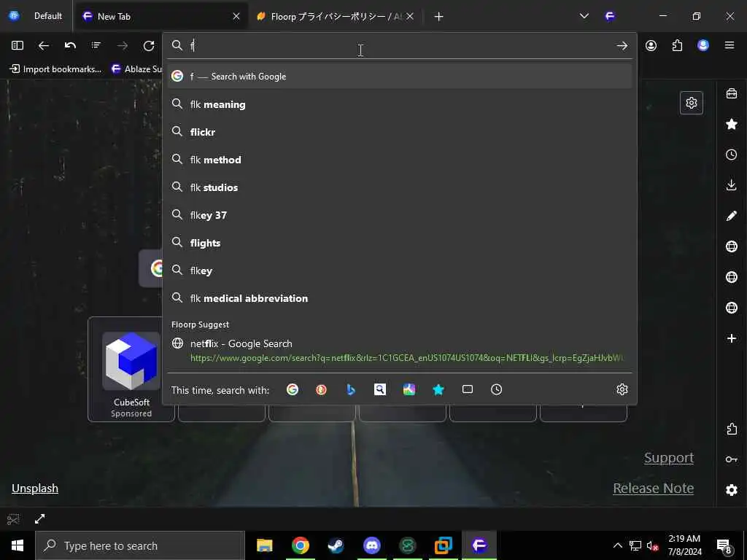Open search settings gear in dropdown

pyautogui.click(x=622, y=389)
